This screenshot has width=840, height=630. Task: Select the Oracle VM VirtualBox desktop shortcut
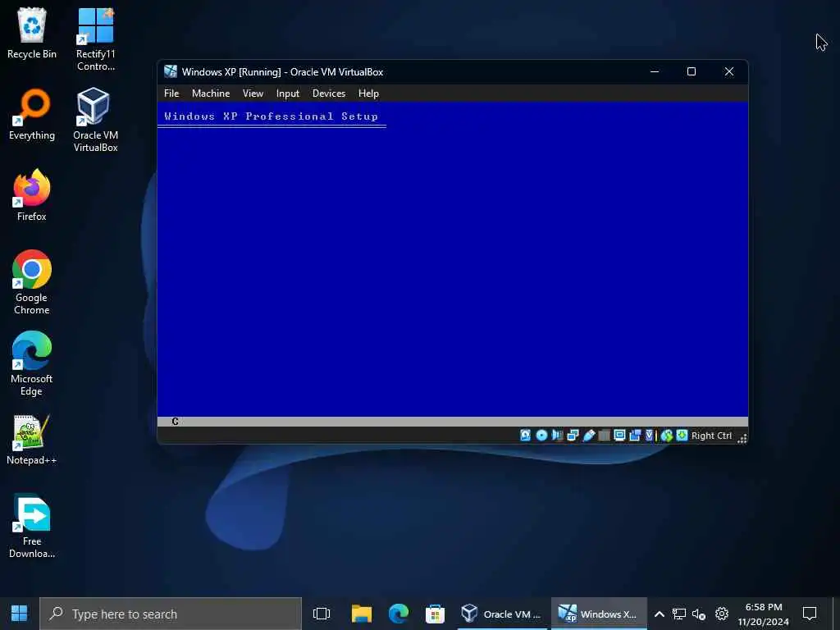pyautogui.click(x=95, y=120)
